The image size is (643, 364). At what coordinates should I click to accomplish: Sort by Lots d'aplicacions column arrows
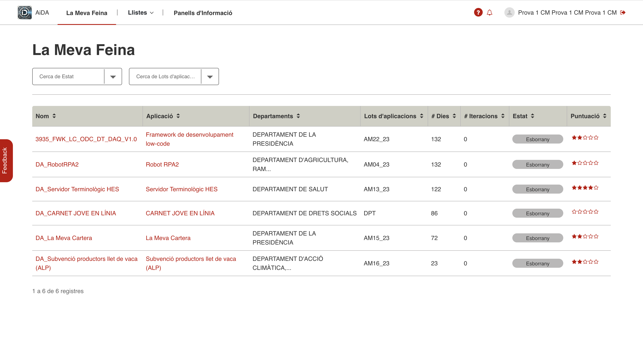click(x=421, y=116)
